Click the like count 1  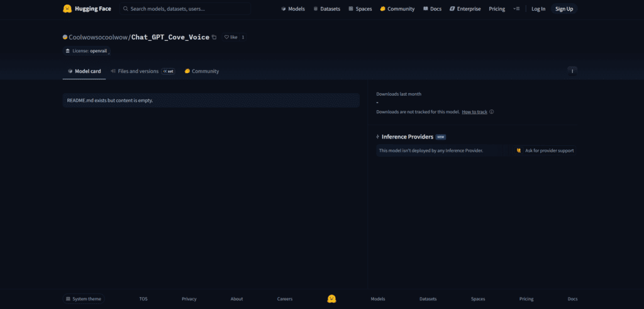(x=243, y=37)
